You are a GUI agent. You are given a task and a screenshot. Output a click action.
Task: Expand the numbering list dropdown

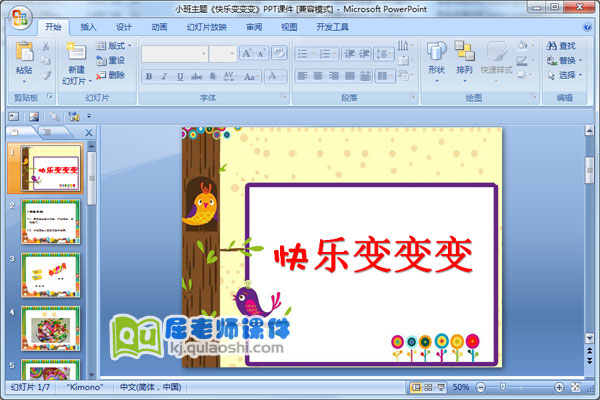click(x=335, y=54)
